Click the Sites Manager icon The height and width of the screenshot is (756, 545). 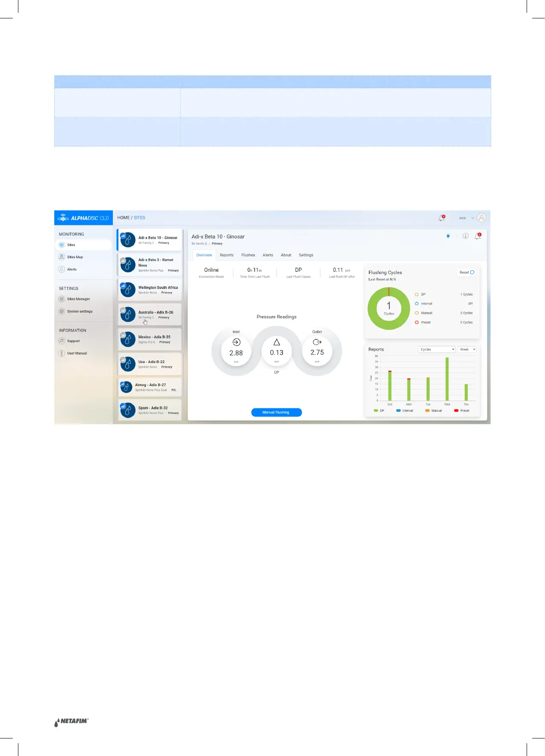pos(62,299)
